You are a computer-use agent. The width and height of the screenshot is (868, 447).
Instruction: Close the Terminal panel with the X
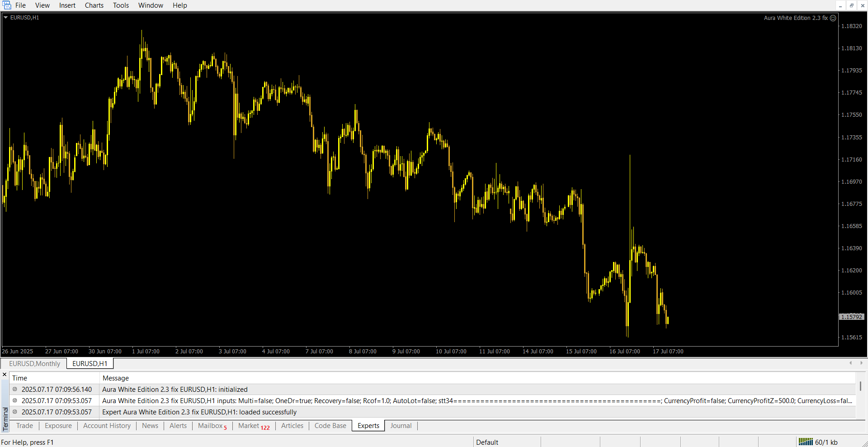coord(5,375)
